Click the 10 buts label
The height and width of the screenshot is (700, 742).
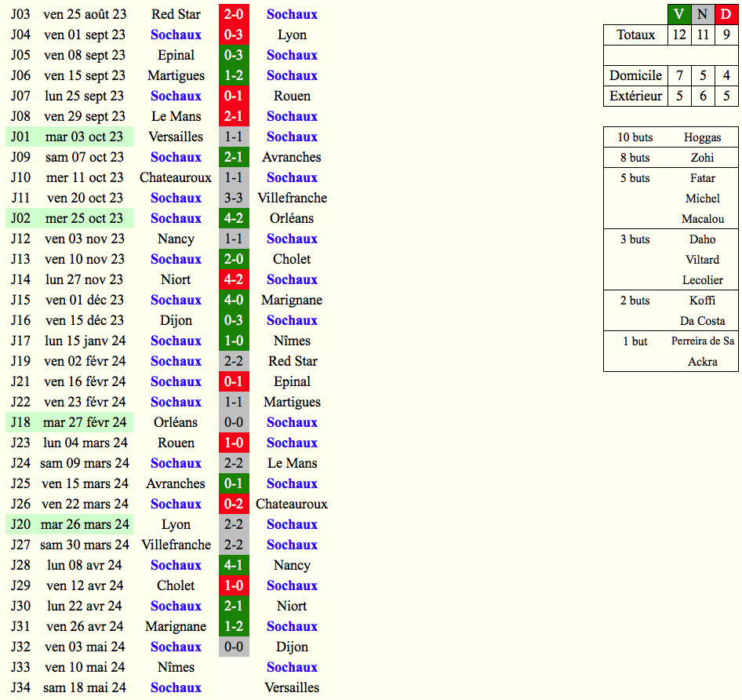(x=635, y=137)
